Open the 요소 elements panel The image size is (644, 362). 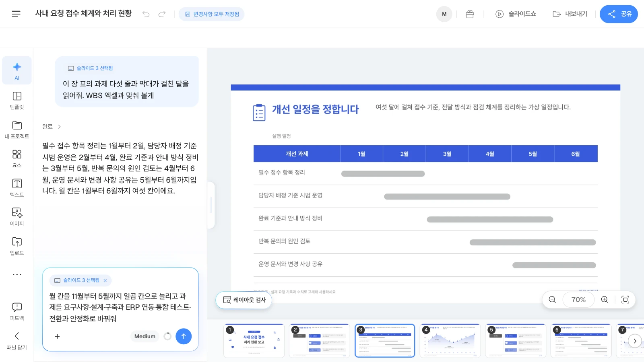(x=17, y=158)
